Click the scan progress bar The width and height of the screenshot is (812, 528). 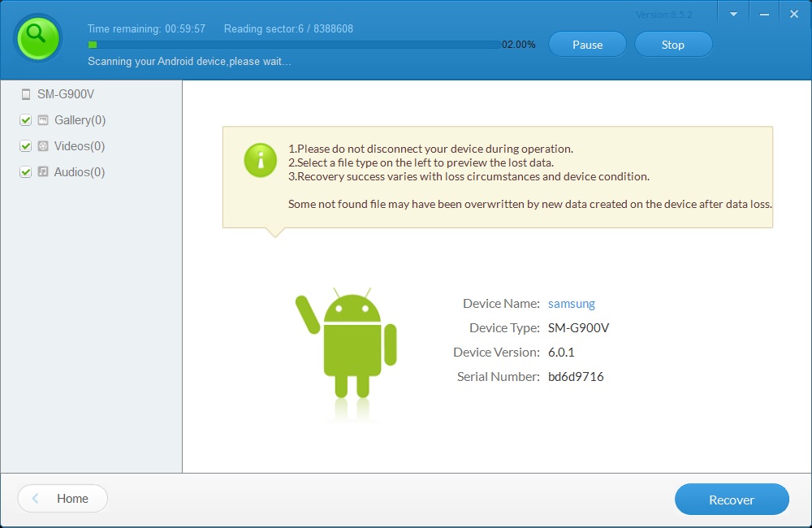tap(292, 45)
